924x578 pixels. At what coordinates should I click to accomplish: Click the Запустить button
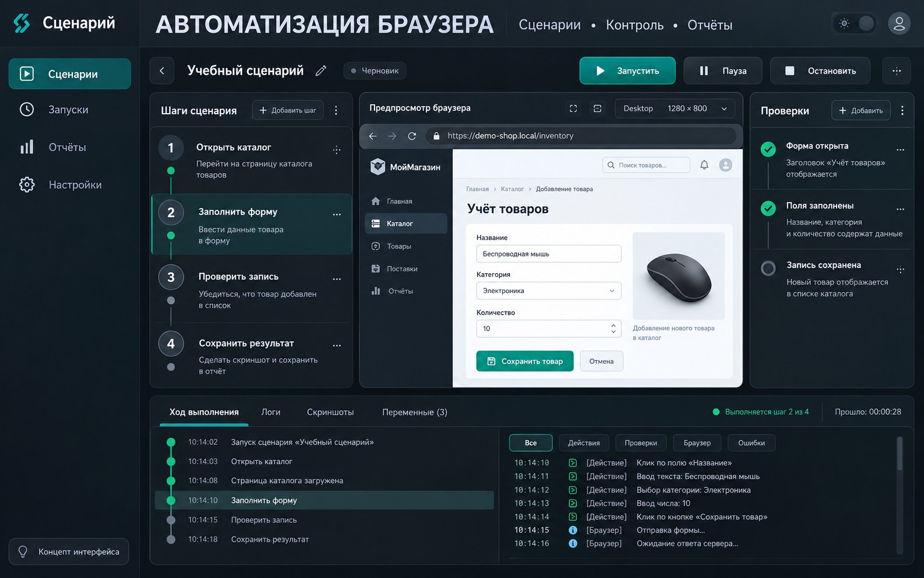click(627, 71)
